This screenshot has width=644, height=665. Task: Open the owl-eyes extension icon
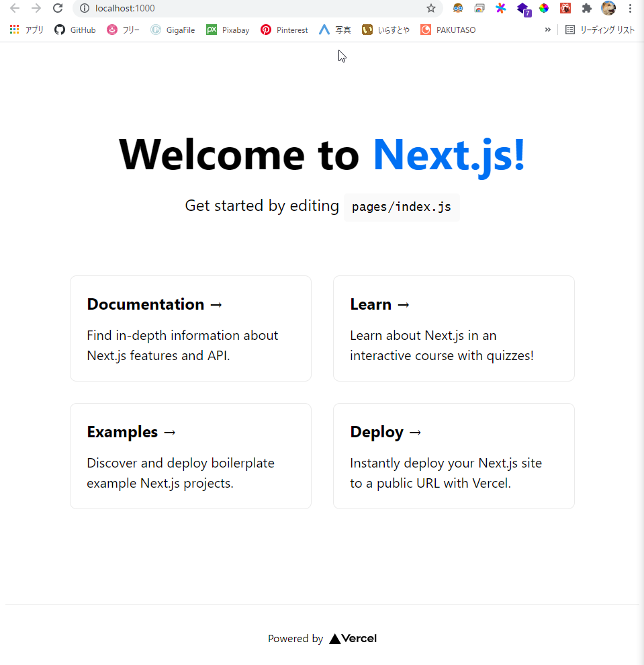click(458, 8)
